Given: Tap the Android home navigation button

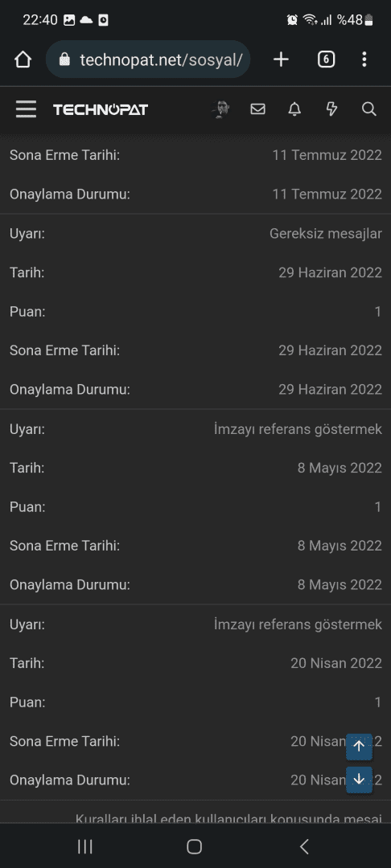Looking at the screenshot, I should coord(195,845).
